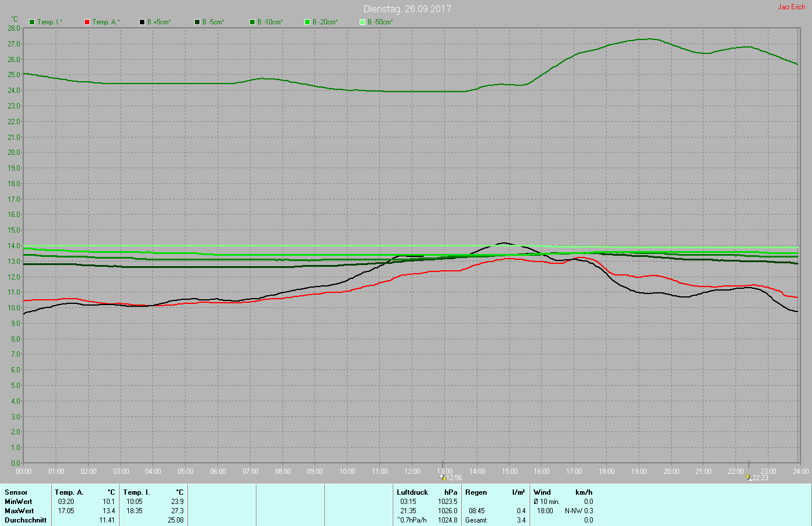The width and height of the screenshot is (812, 526).
Task: Select the B -20cm* legend label
Action: click(325, 22)
